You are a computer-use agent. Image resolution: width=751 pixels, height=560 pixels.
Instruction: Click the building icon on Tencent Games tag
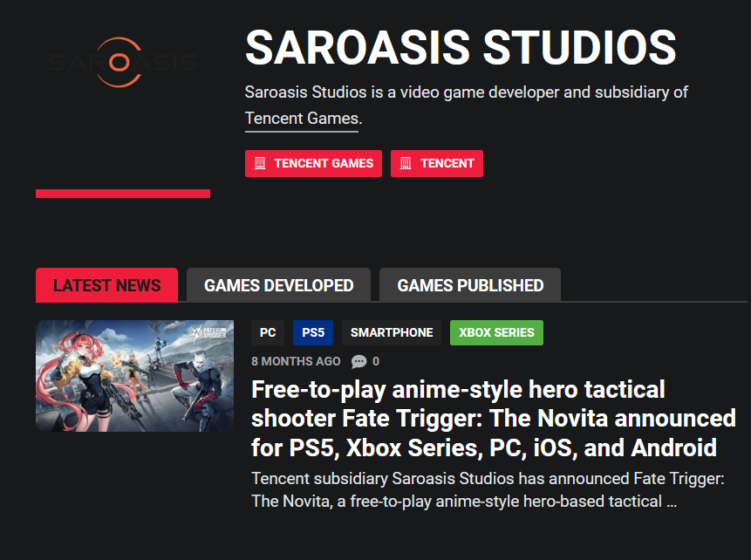click(x=260, y=163)
